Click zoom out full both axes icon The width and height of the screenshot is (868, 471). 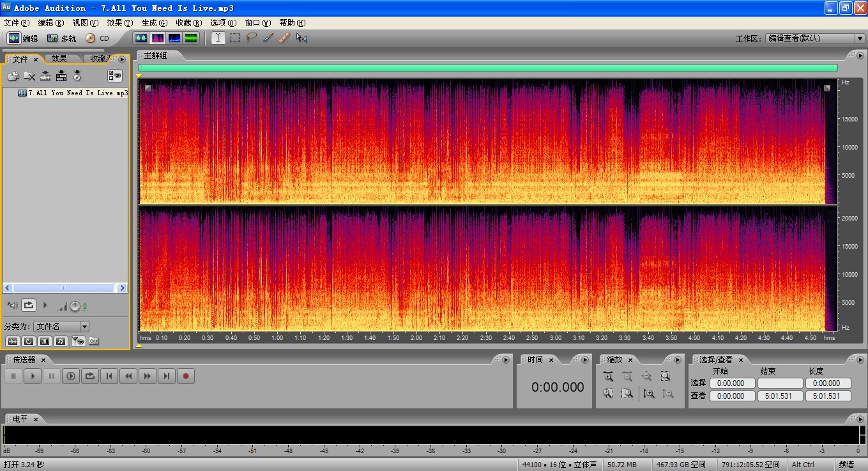(x=646, y=377)
